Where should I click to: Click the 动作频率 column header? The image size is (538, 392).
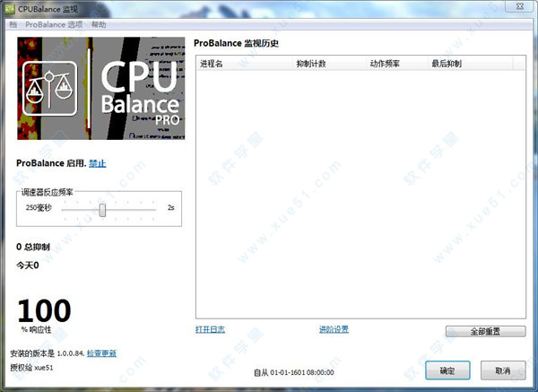(x=397, y=64)
